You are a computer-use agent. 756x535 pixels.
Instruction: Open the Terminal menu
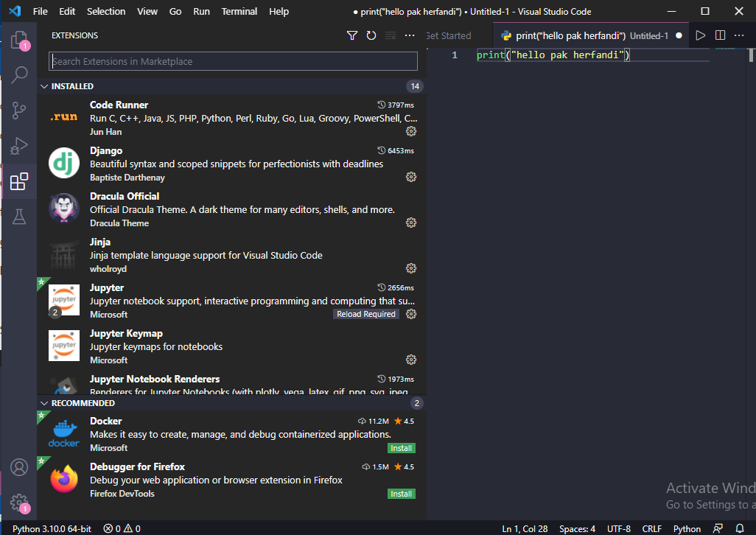tap(238, 11)
